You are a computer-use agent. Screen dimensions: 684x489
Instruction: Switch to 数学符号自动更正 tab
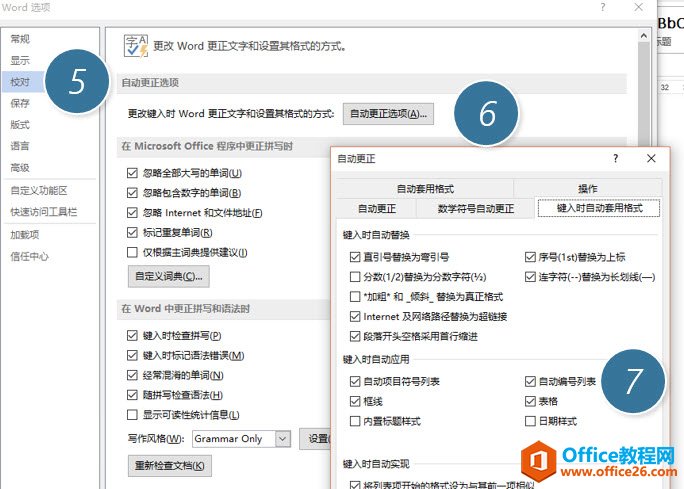coord(475,209)
